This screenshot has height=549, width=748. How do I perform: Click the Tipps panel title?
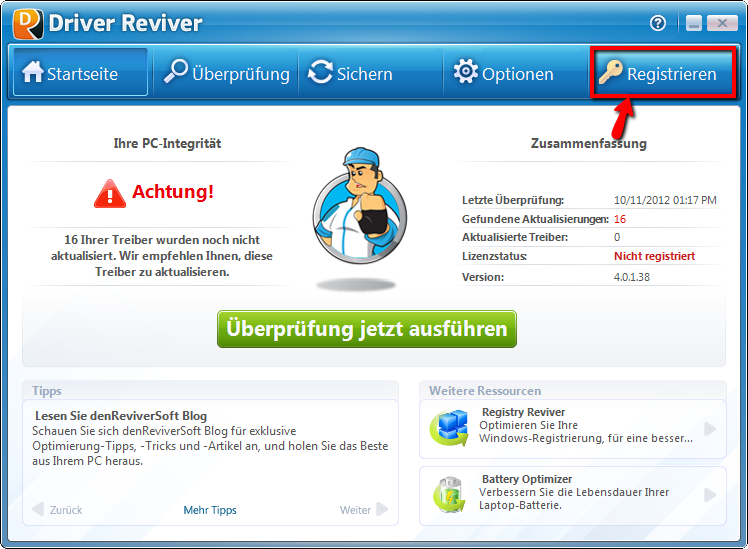click(x=47, y=391)
